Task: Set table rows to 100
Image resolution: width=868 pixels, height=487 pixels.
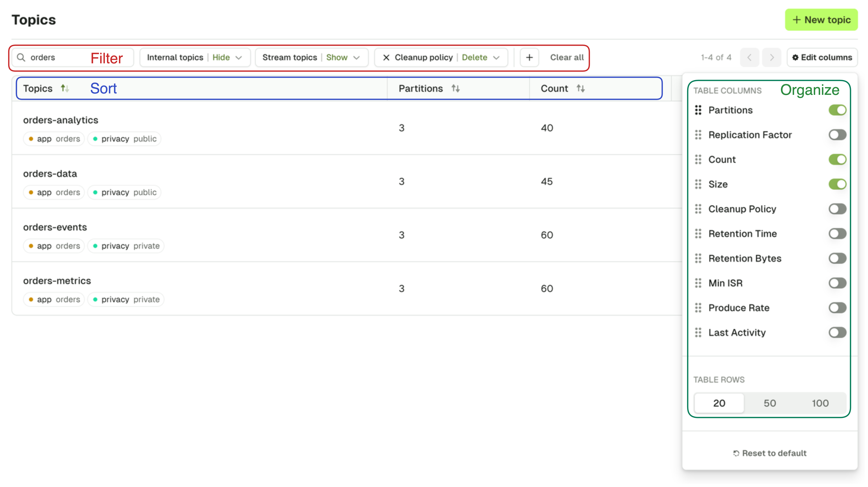Action: (820, 403)
